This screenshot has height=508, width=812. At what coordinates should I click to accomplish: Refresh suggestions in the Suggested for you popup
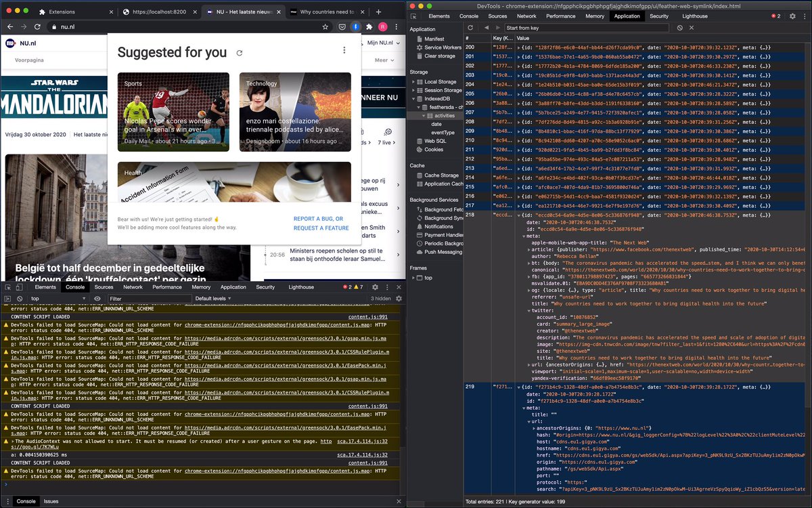tap(240, 51)
